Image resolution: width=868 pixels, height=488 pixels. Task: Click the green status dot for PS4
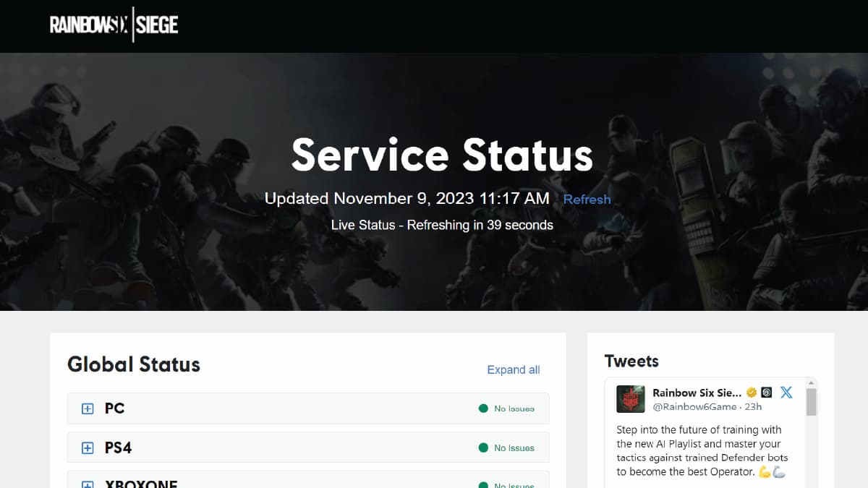pyautogui.click(x=483, y=448)
